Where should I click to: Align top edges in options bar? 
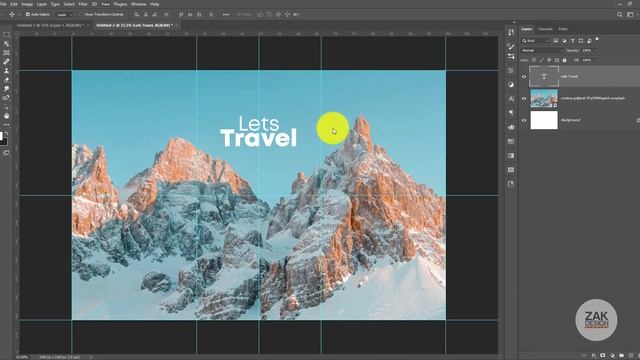[x=181, y=14]
